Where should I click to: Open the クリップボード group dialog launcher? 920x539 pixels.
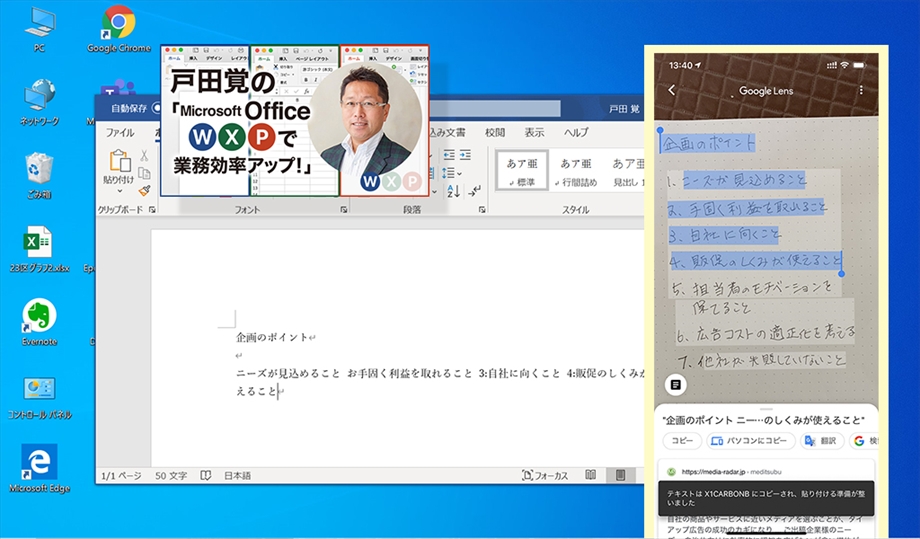pos(153,209)
